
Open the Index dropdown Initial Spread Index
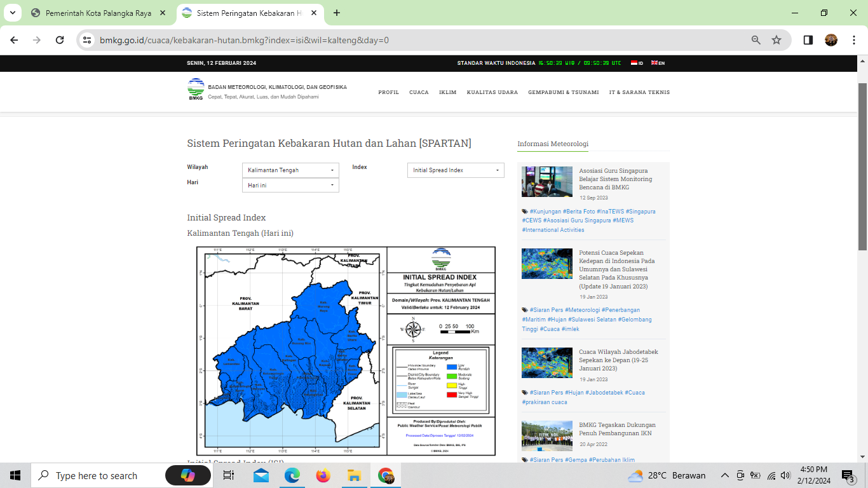point(456,170)
